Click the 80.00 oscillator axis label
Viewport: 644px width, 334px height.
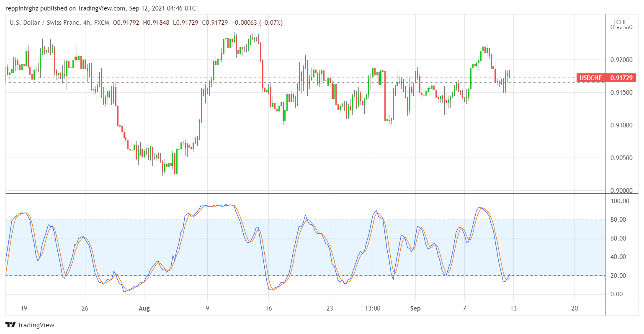coord(618,220)
